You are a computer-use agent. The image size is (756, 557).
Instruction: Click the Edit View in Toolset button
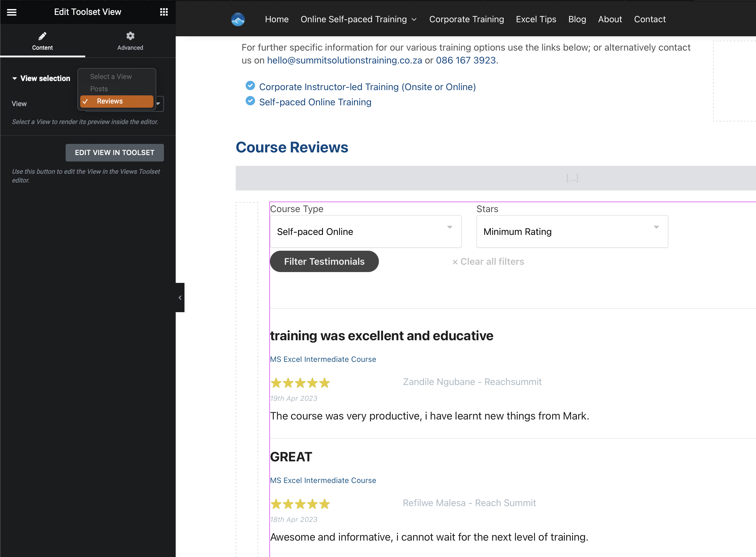pos(115,152)
